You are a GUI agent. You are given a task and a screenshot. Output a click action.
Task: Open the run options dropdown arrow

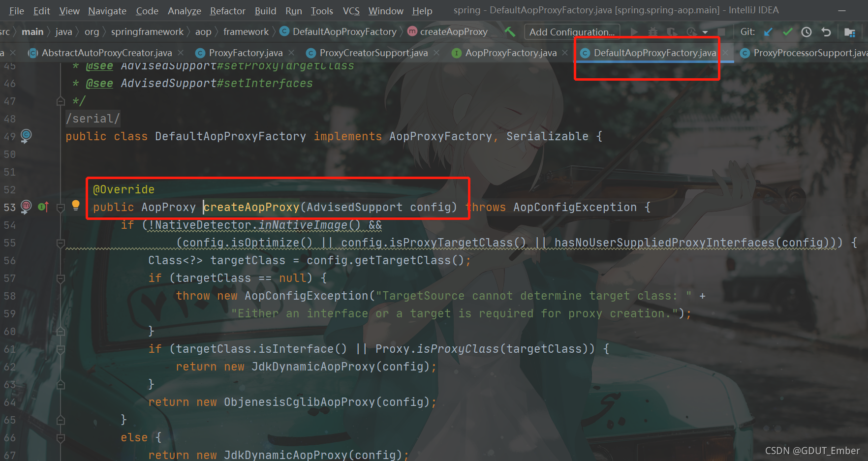click(705, 32)
